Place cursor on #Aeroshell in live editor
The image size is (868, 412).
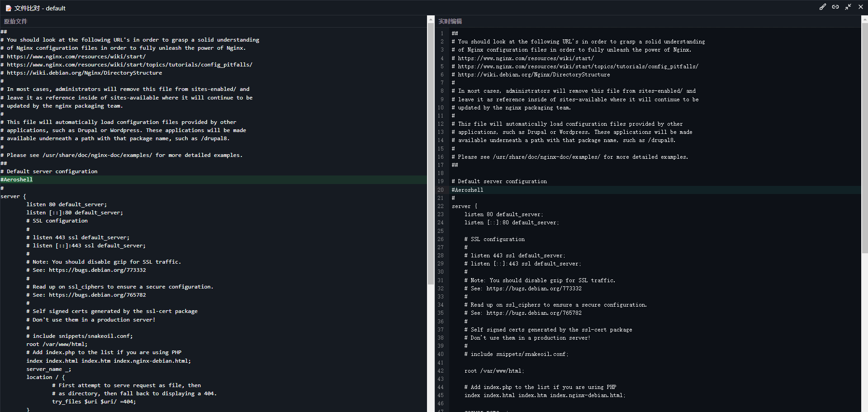(469, 190)
